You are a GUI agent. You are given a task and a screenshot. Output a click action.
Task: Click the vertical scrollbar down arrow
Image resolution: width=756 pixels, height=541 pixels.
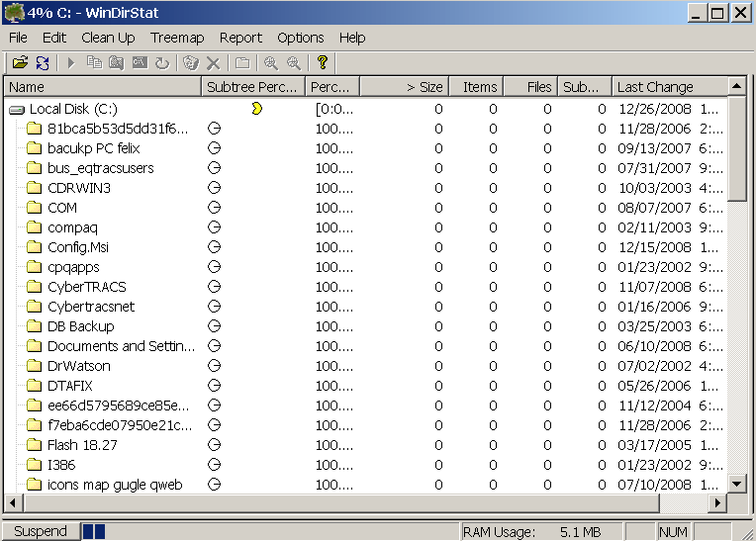pyautogui.click(x=737, y=484)
